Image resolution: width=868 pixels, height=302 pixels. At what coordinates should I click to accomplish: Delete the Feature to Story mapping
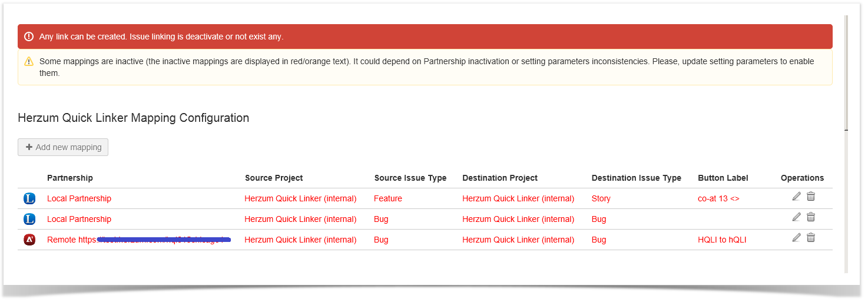[811, 197]
